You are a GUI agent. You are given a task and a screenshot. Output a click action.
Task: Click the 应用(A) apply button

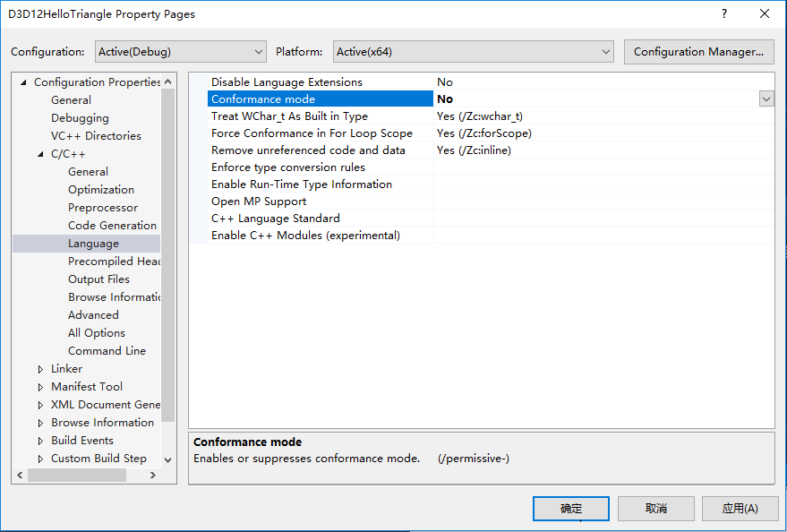(x=740, y=509)
